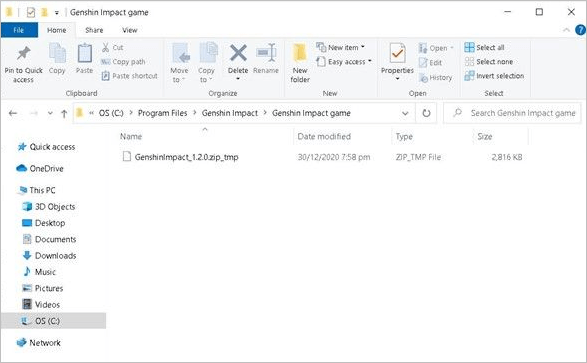Viewport: 587px width, 363px height.
Task: Click the Paste icon in ribbon
Action: click(x=85, y=53)
